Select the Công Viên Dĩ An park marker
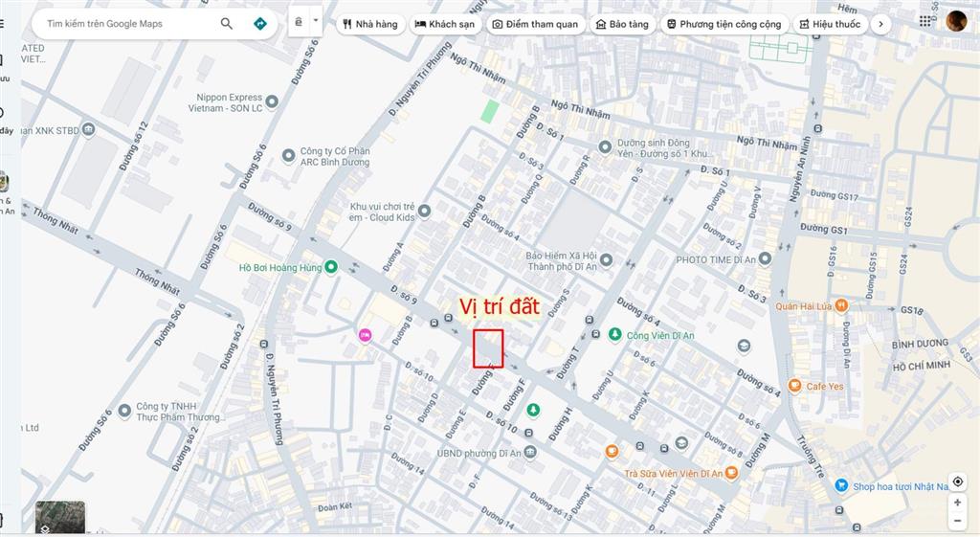Viewport: 980px width, 537px height. [x=615, y=335]
